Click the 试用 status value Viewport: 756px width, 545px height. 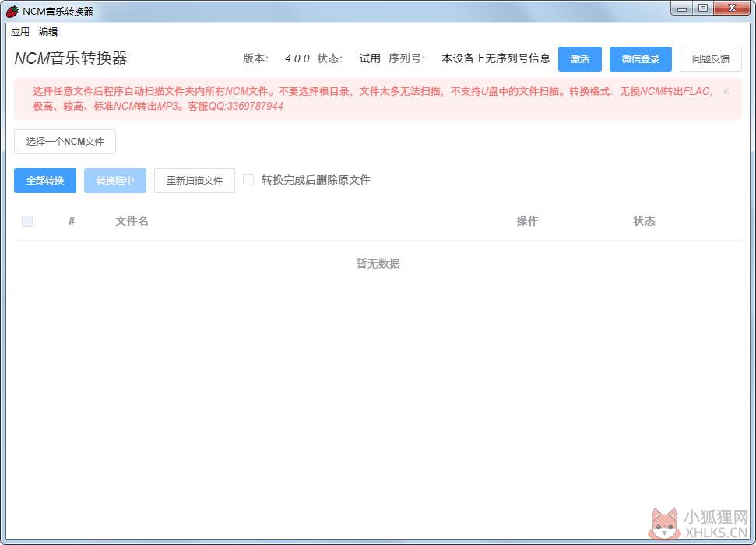[370, 58]
